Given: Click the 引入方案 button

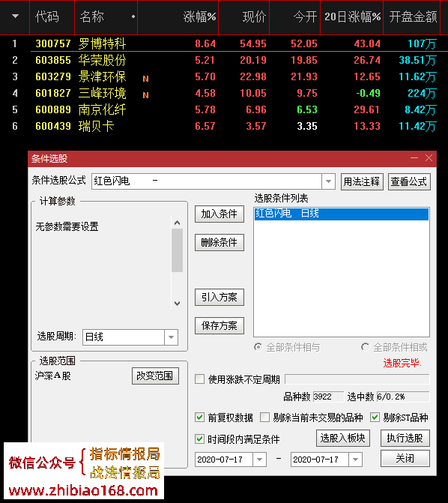Looking at the screenshot, I should (220, 298).
